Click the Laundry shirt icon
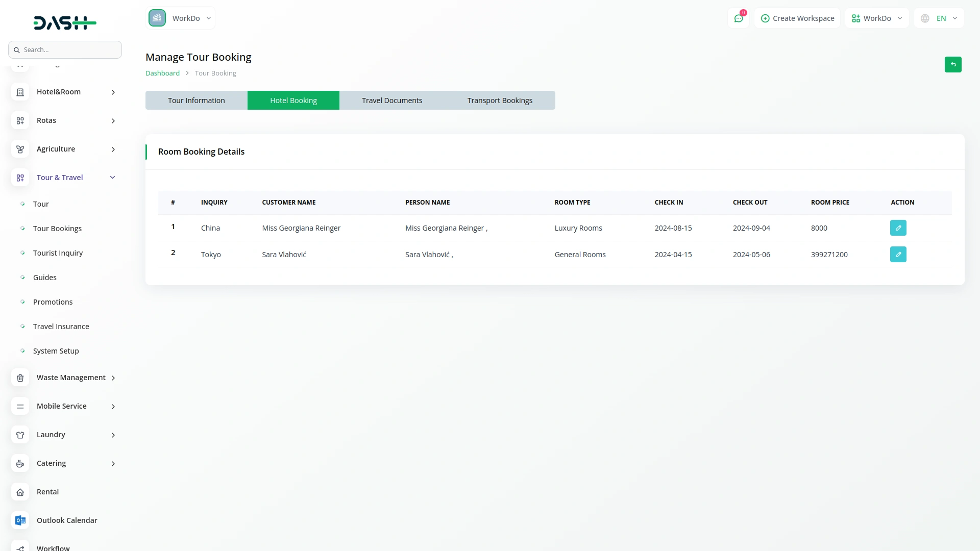980x551 pixels. coord(20,435)
